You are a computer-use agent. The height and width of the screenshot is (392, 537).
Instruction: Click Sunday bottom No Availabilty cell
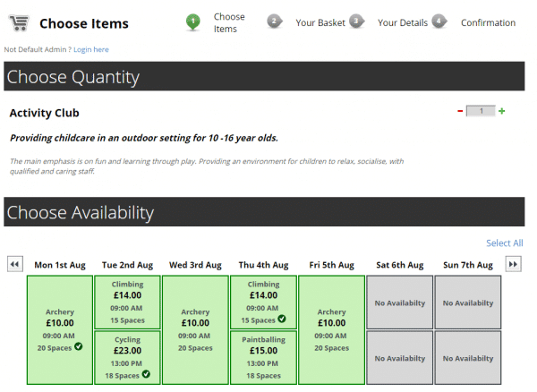coord(468,357)
